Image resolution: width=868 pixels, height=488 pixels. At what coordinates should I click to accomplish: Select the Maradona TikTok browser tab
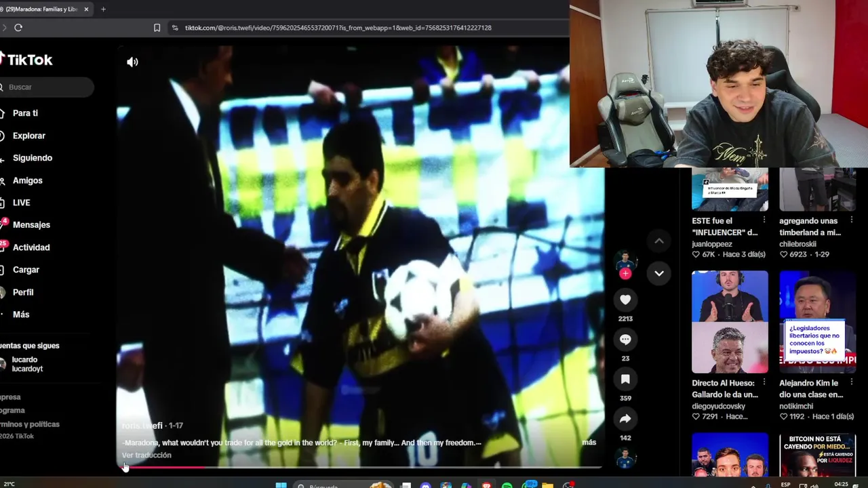point(42,9)
